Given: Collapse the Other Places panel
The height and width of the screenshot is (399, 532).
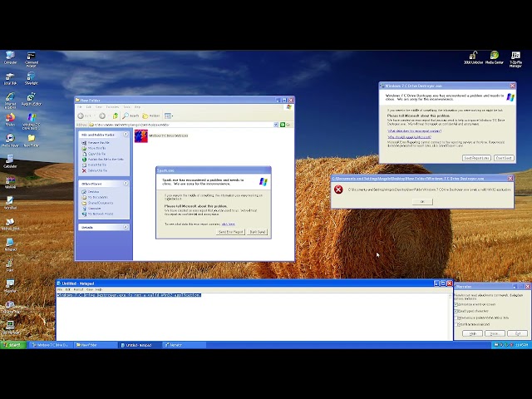Looking at the screenshot, I should click(126, 184).
